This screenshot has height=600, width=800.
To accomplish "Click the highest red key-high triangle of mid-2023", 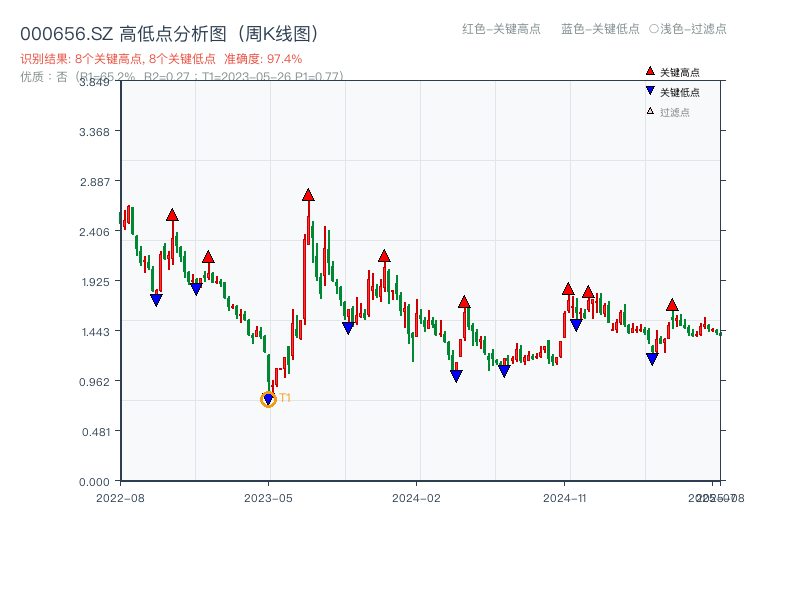I will coord(308,195).
